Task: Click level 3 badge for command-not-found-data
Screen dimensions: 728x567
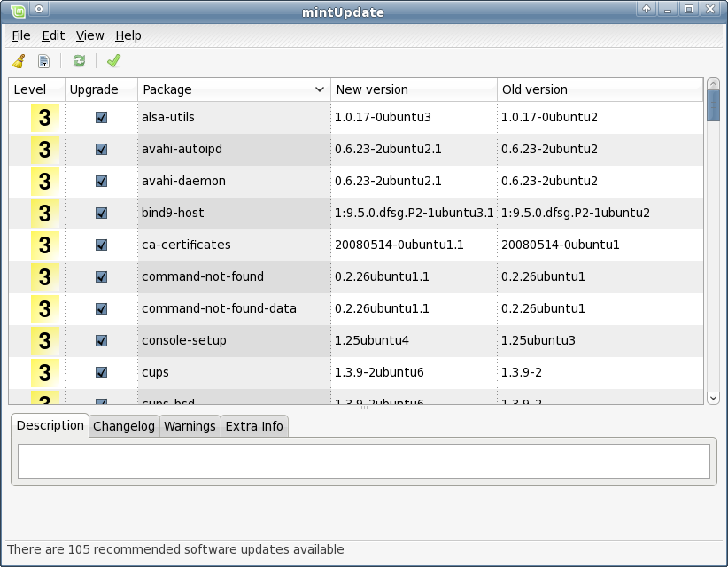Action: coord(44,309)
